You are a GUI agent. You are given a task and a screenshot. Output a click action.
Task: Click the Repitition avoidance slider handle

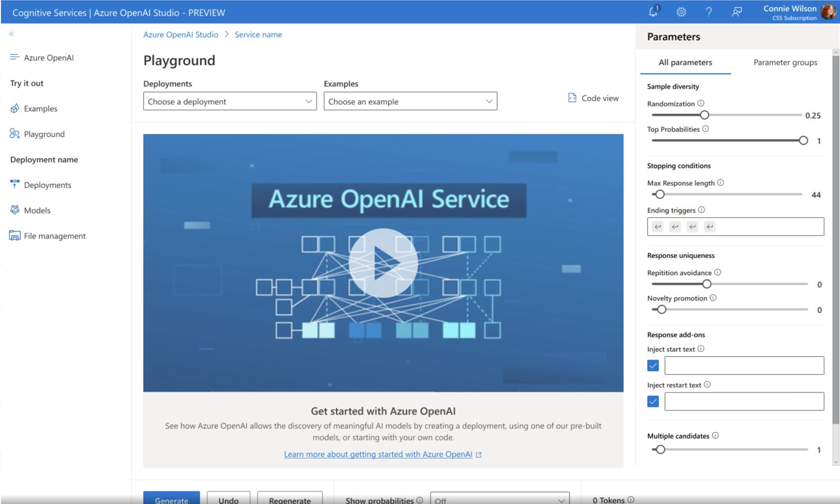(x=707, y=284)
